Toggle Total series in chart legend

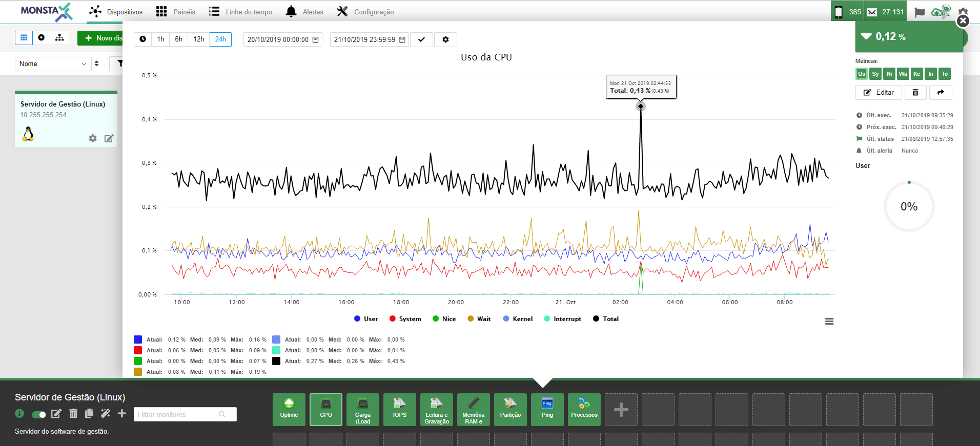pos(606,318)
